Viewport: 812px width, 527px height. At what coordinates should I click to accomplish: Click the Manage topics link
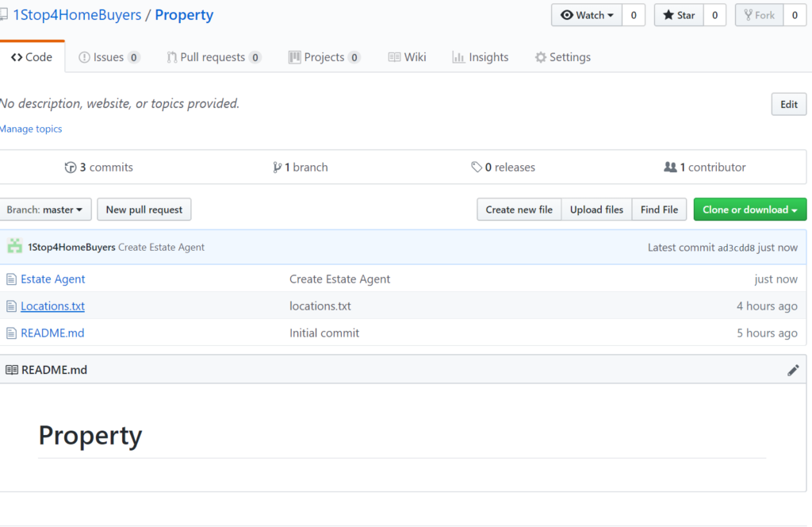[31, 129]
